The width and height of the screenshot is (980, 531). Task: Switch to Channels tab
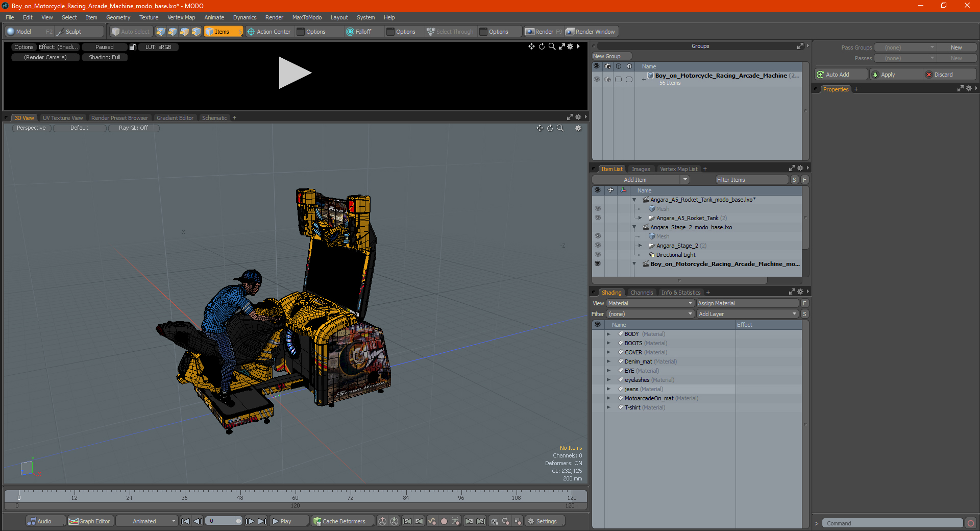(x=642, y=293)
